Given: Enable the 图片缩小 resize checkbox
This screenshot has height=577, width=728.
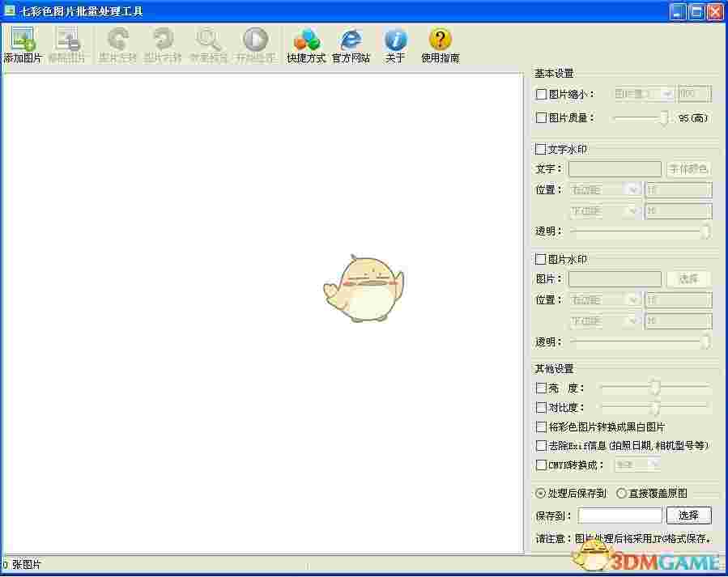Looking at the screenshot, I should click(x=540, y=94).
